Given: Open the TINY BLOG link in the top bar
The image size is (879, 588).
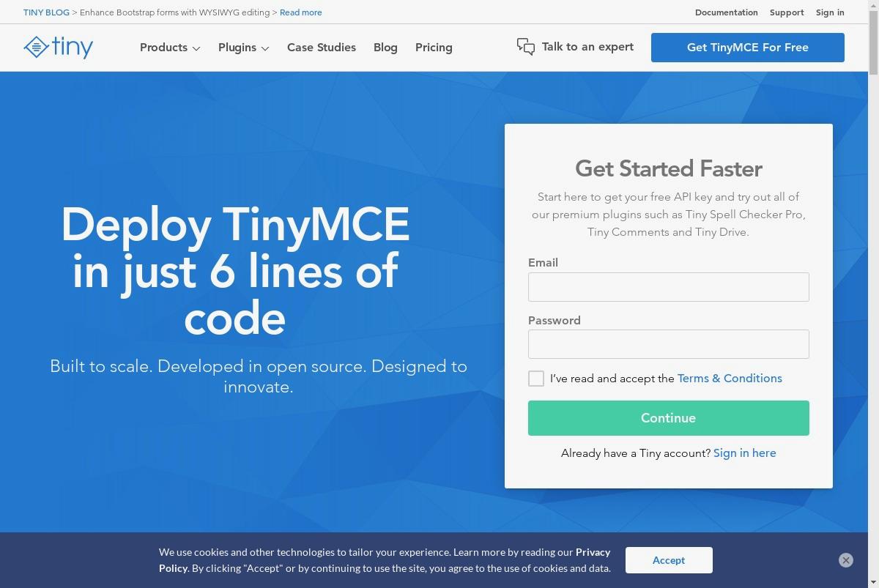Looking at the screenshot, I should (x=46, y=12).
